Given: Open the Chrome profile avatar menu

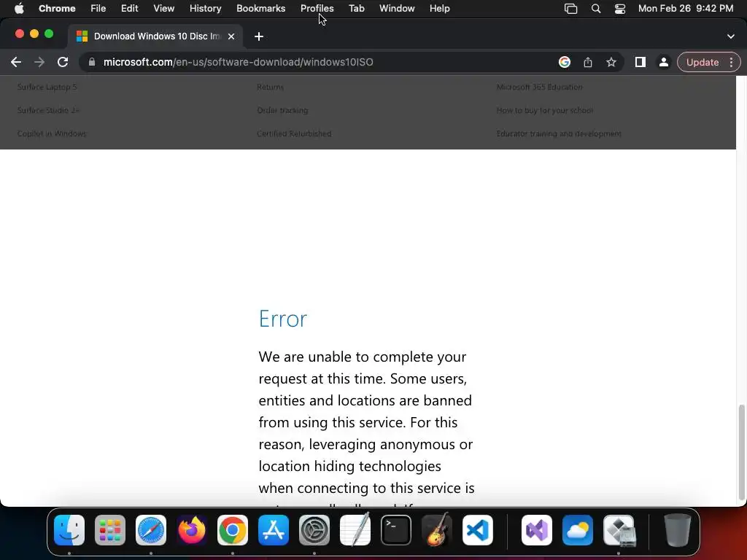Looking at the screenshot, I should 664,63.
